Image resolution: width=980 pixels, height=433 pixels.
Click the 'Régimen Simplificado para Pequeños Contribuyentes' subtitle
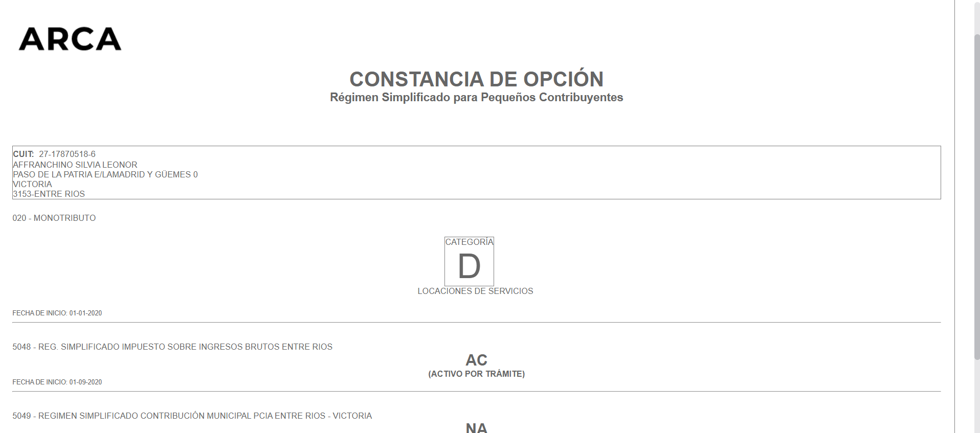coord(476,98)
